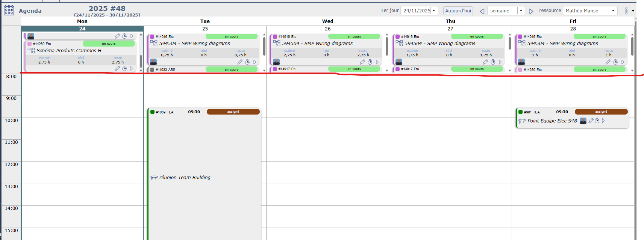The height and width of the screenshot is (240, 644).
Task: Edit Tuesday's SMP Wiring diagrams task with the pencil
Action: 240,62
